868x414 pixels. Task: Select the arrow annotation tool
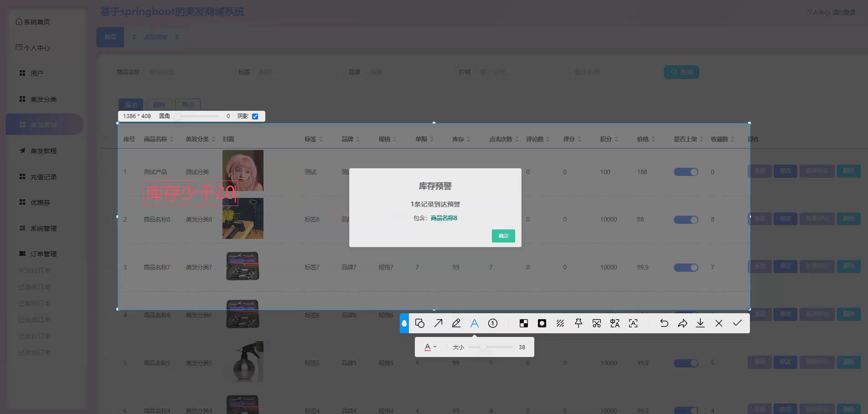[438, 323]
